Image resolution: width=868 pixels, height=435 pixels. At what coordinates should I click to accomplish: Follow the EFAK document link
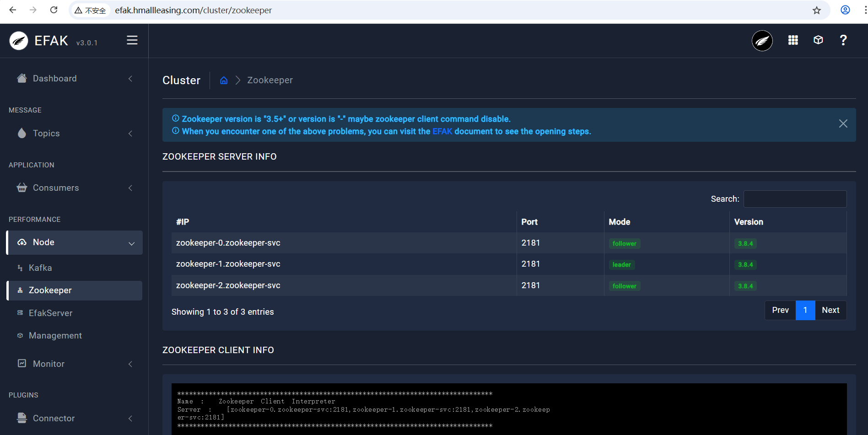(442, 132)
